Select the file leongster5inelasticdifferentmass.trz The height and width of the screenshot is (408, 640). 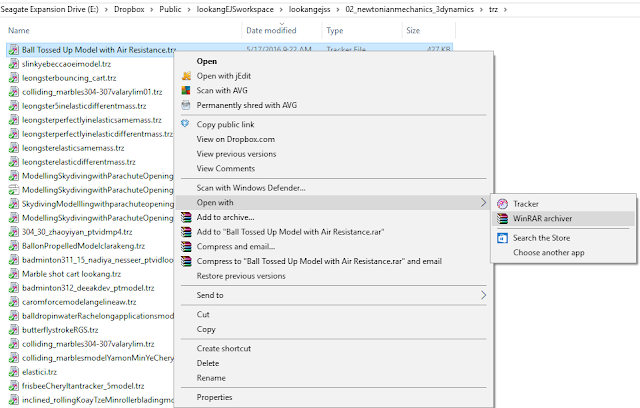(x=84, y=106)
